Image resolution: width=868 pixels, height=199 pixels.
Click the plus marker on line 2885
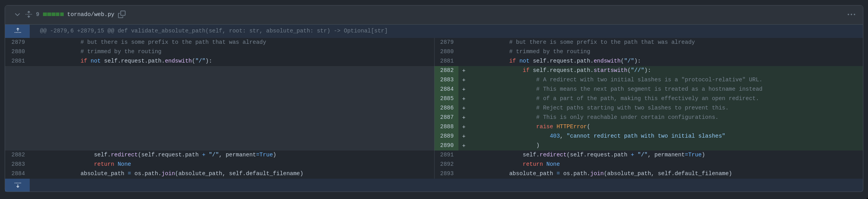[x=464, y=99]
